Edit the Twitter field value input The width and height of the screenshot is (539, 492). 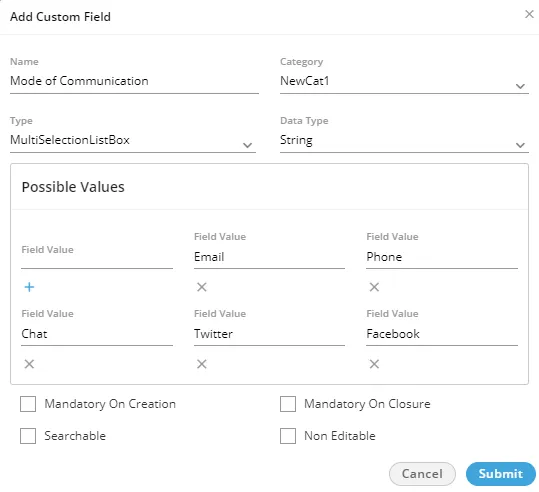coord(270,334)
